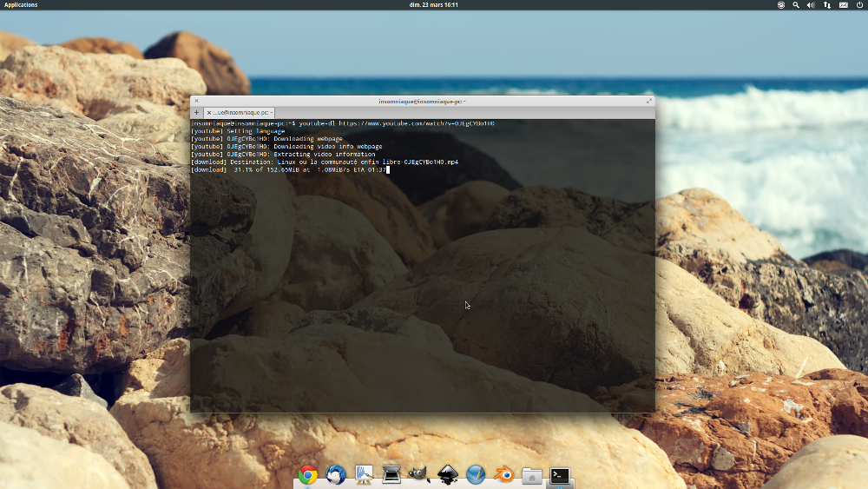Select the insomniaque-pc terminal tab
This screenshot has width=868, height=489.
tap(240, 112)
